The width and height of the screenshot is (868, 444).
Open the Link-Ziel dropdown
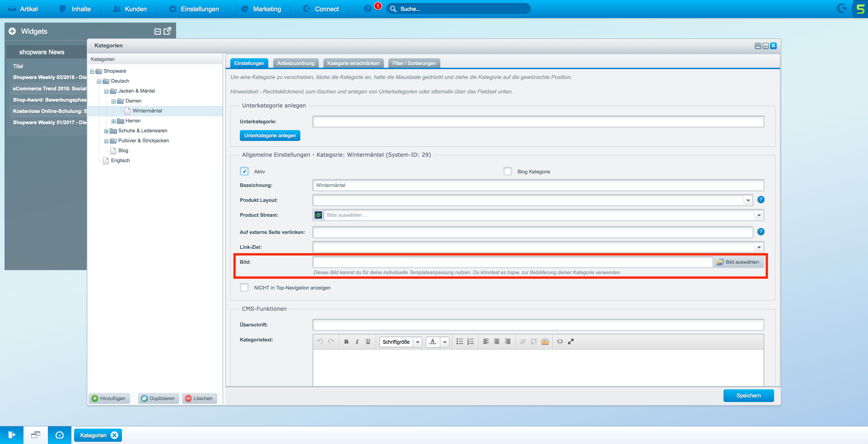pyautogui.click(x=759, y=247)
